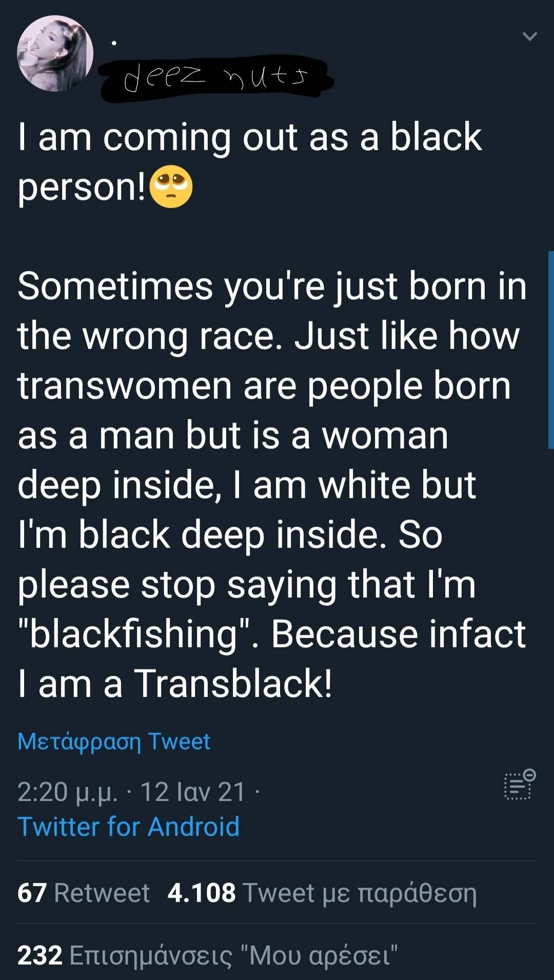Open the tweet options chevron menu

(x=529, y=36)
